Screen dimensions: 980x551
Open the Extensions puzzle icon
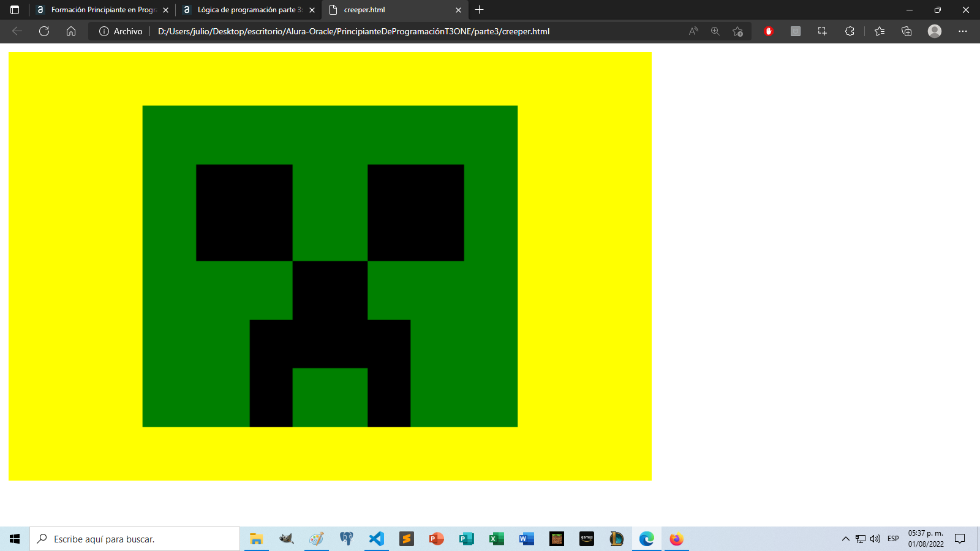point(850,31)
